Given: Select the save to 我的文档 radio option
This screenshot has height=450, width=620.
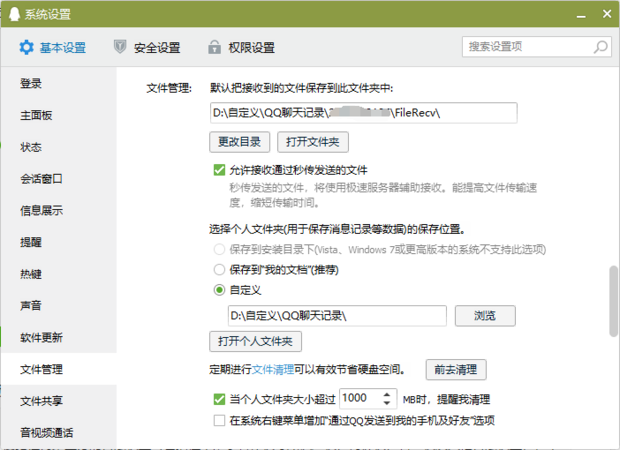Looking at the screenshot, I should tap(219, 269).
